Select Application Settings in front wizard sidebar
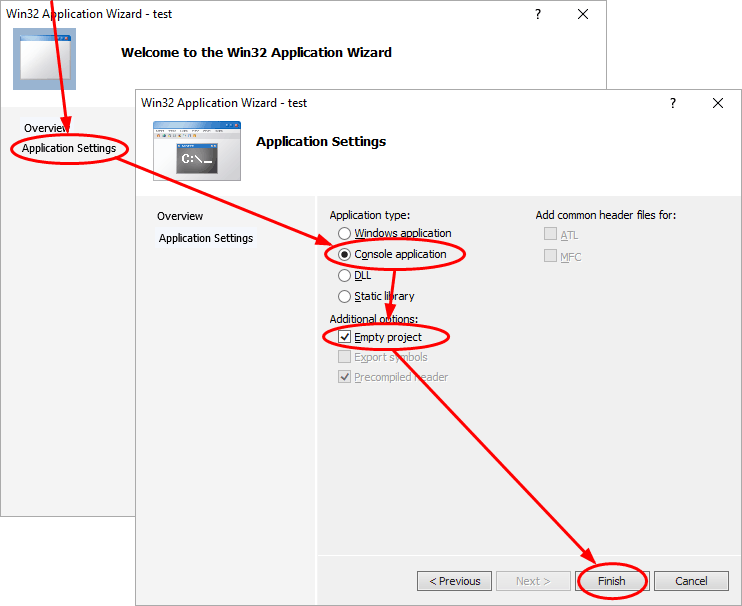The image size is (742, 606). [x=206, y=238]
